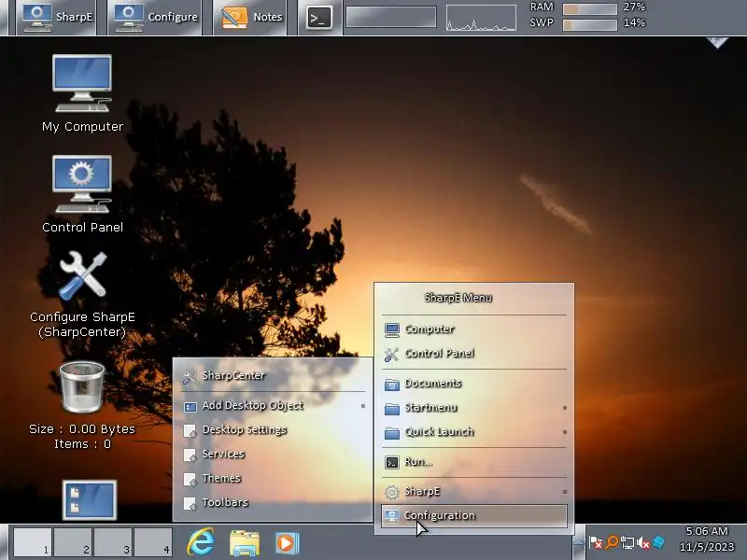Open the My Computer desktop icon
747x560 pixels.
coord(82,93)
